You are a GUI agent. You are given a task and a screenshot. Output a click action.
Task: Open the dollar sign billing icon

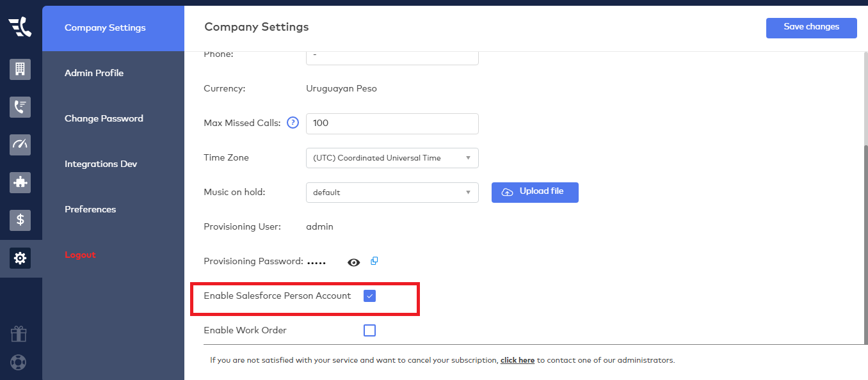20,220
